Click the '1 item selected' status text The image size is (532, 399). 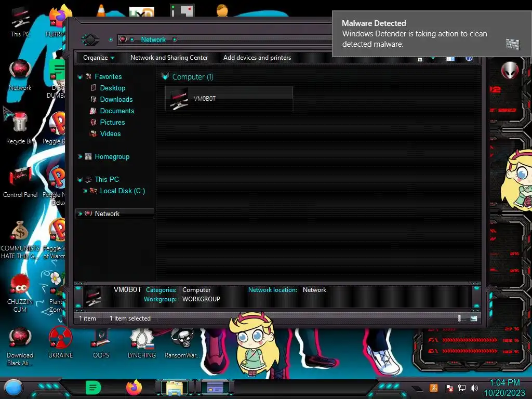click(x=130, y=318)
